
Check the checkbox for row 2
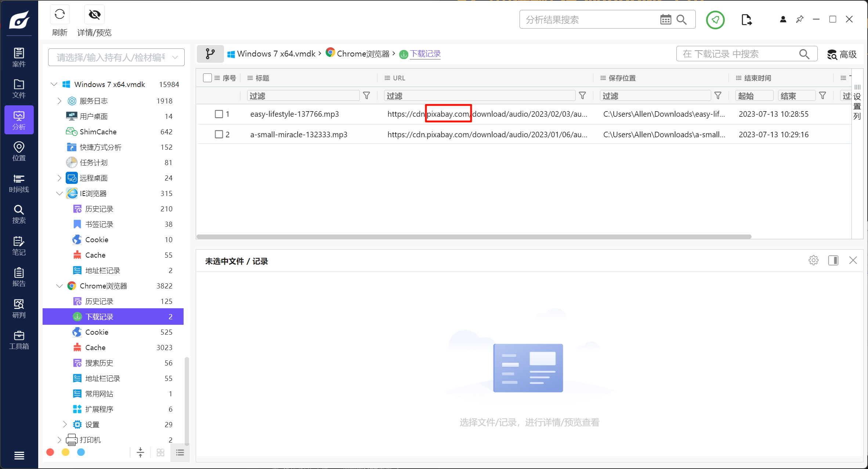pyautogui.click(x=219, y=135)
